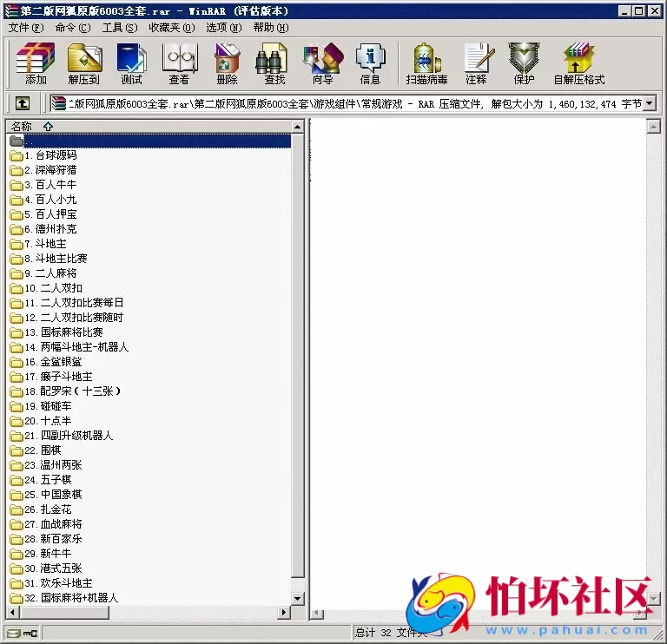
Task: Click the Virus Scan (扫描病毒) icon
Action: (x=426, y=62)
